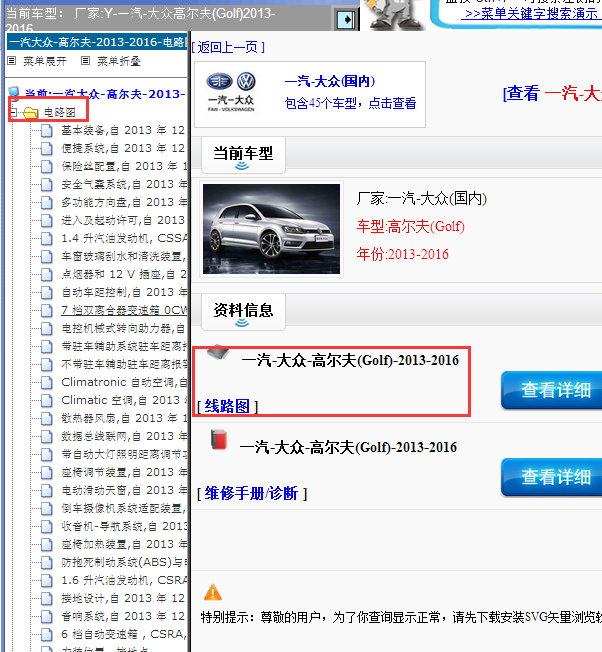
Task: Open 保险丝配置 tree item
Action: [x=124, y=166]
